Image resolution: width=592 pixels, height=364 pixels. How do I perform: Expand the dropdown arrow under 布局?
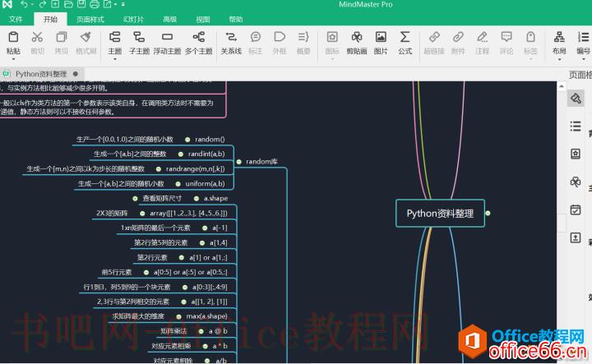(559, 59)
